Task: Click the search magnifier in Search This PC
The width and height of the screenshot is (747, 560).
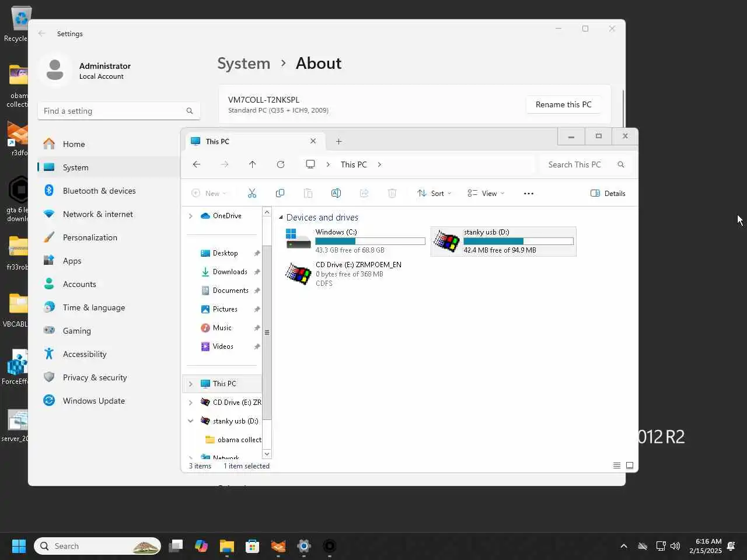Action: click(621, 164)
